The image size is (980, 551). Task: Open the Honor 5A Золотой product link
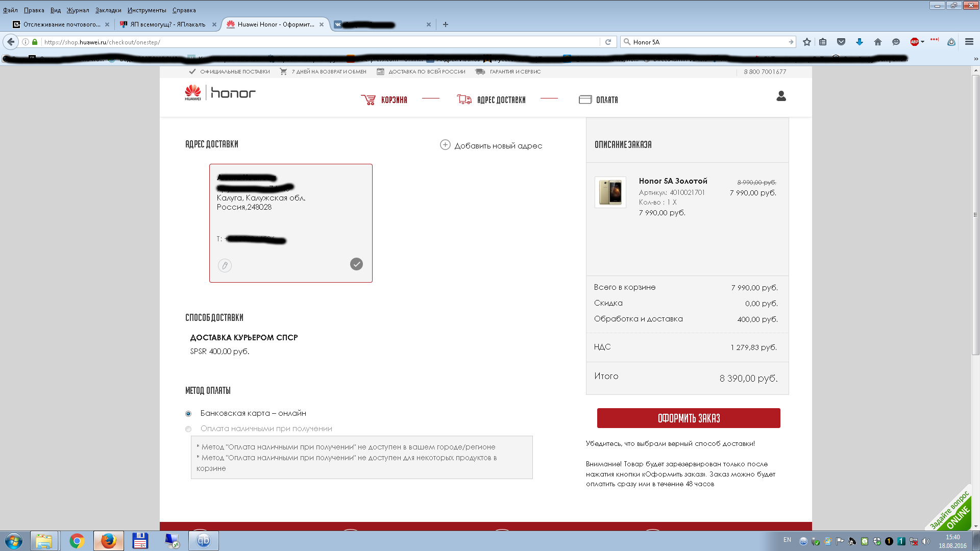point(673,181)
